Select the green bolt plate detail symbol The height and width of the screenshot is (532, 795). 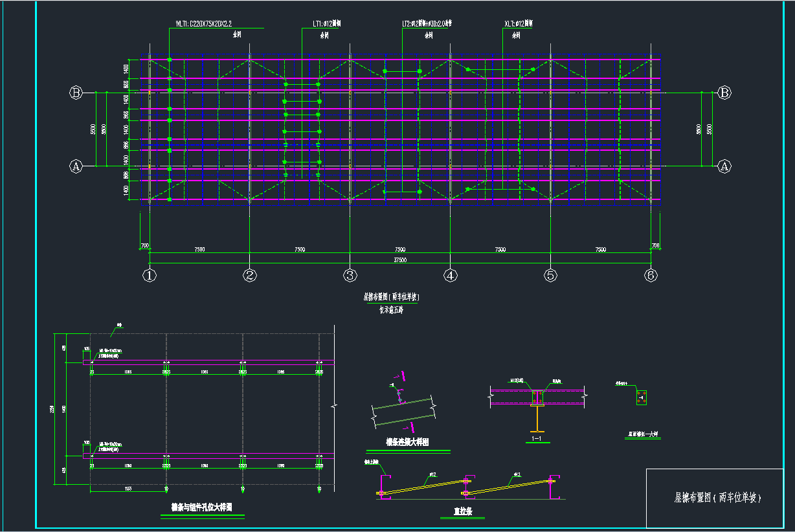641,397
